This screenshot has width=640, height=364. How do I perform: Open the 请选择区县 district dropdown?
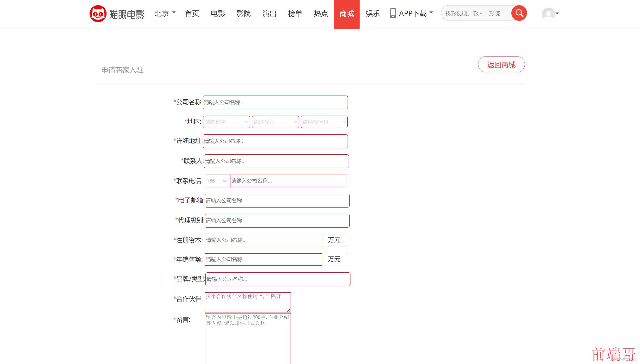coord(324,122)
